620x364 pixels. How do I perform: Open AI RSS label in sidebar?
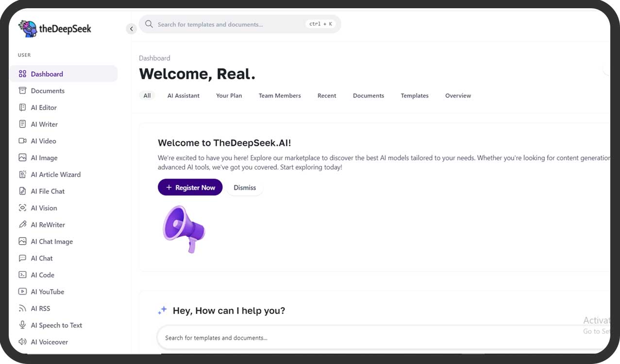(40, 308)
